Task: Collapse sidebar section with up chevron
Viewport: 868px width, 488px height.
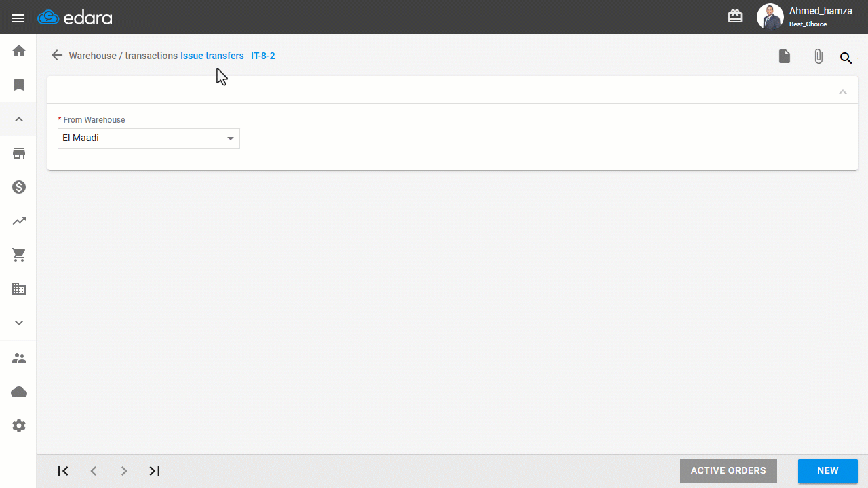Action: pyautogui.click(x=19, y=119)
